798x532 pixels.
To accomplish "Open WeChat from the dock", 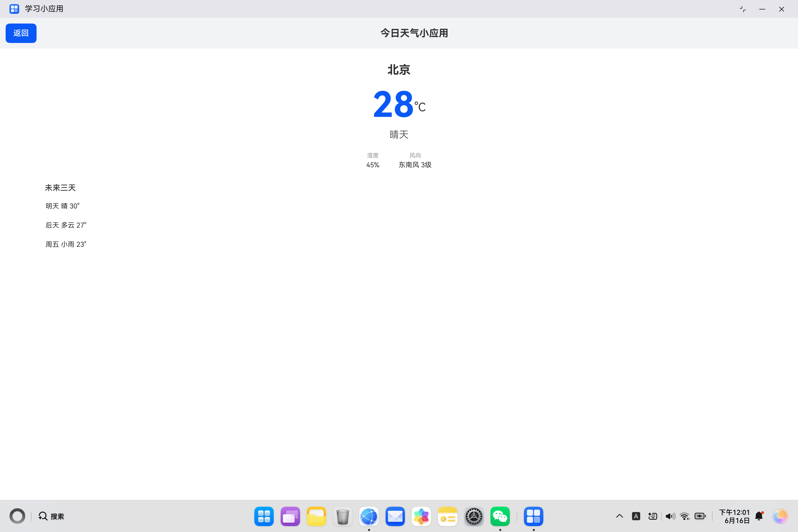I will tap(500, 516).
